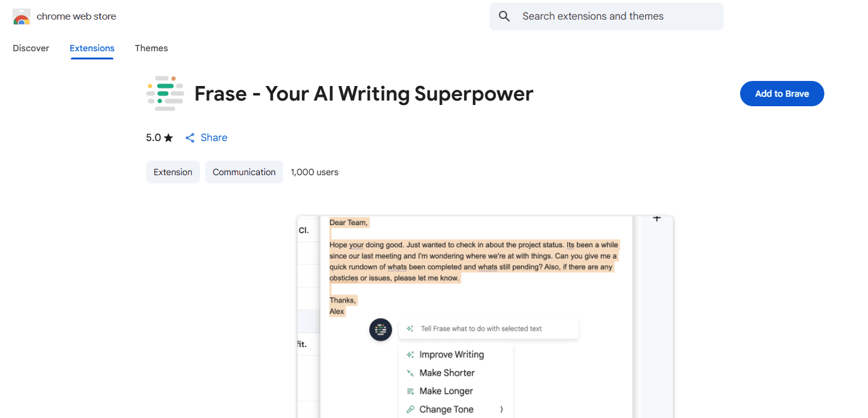Open the Discover tab
Image resolution: width=868 pixels, height=418 pixels.
31,48
